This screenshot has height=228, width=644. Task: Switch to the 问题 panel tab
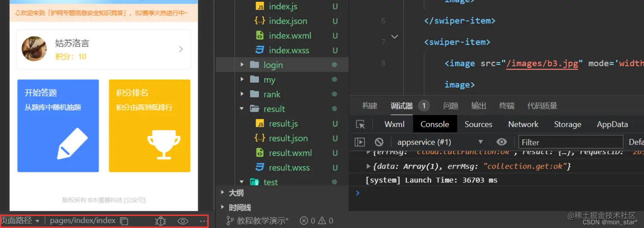(451, 105)
